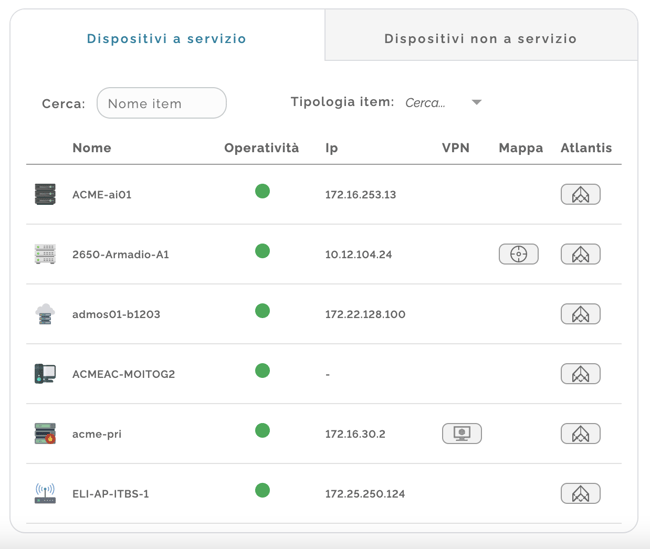Click the IP address 10.12.104.24

[x=359, y=254]
